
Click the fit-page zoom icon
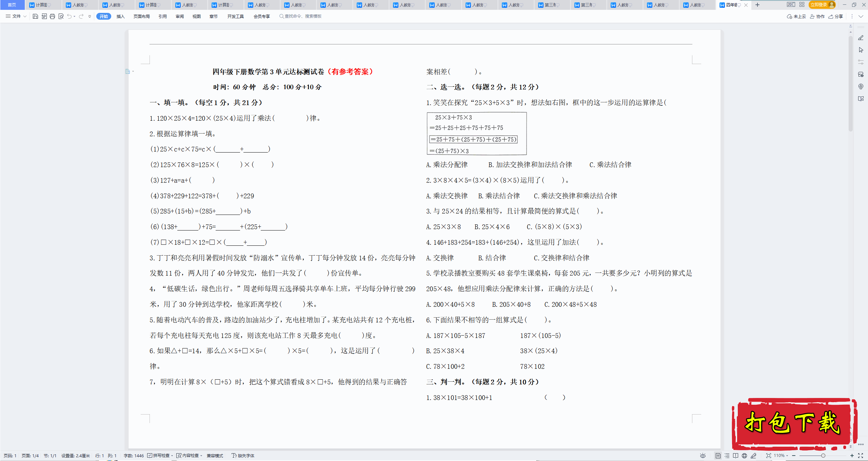coord(768,456)
